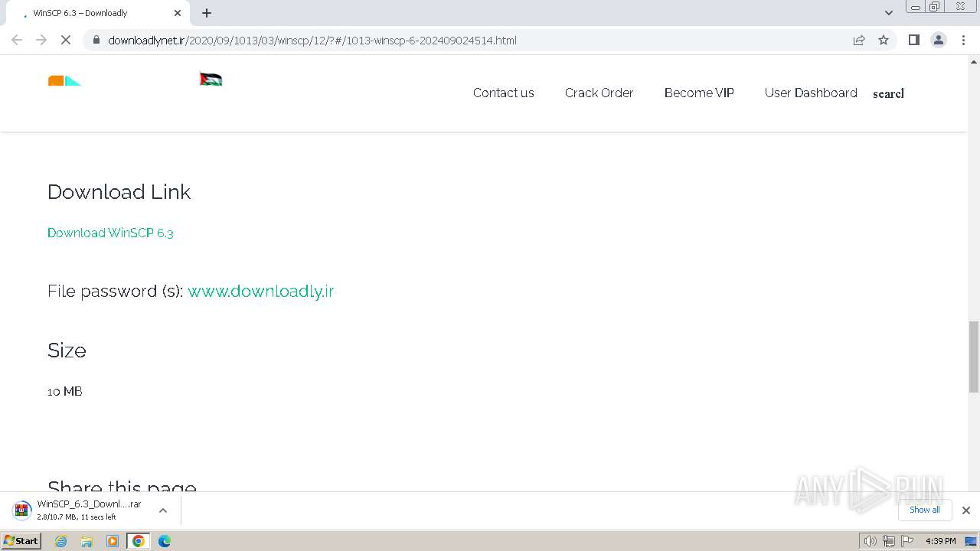Click the volume speaker tray icon
The width and height of the screenshot is (980, 551).
[x=870, y=541]
